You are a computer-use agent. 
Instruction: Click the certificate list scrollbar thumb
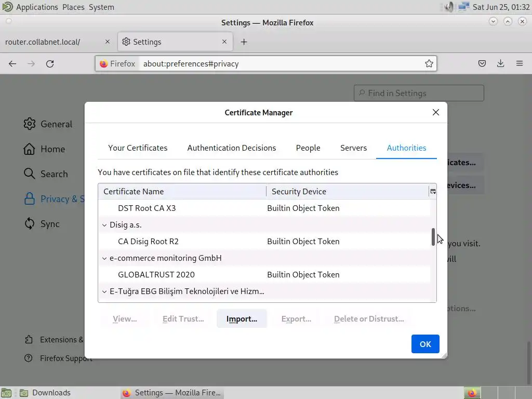(433, 237)
